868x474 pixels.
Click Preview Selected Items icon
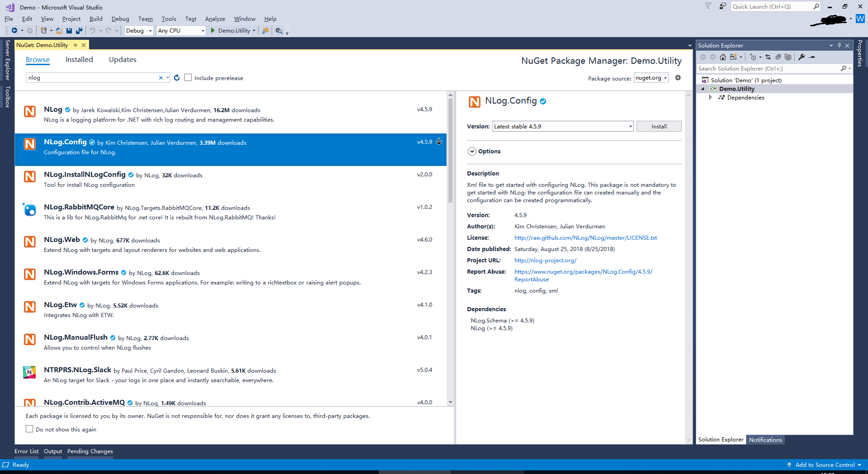pyautogui.click(x=811, y=57)
